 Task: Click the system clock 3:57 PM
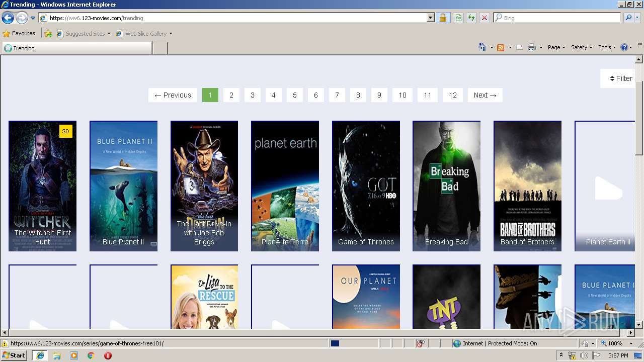pos(618,355)
